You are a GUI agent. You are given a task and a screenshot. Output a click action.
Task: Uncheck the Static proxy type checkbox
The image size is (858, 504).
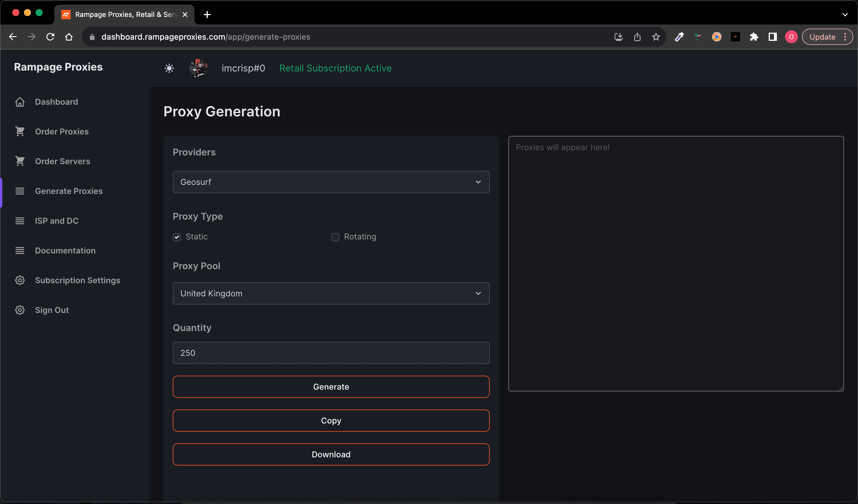177,237
